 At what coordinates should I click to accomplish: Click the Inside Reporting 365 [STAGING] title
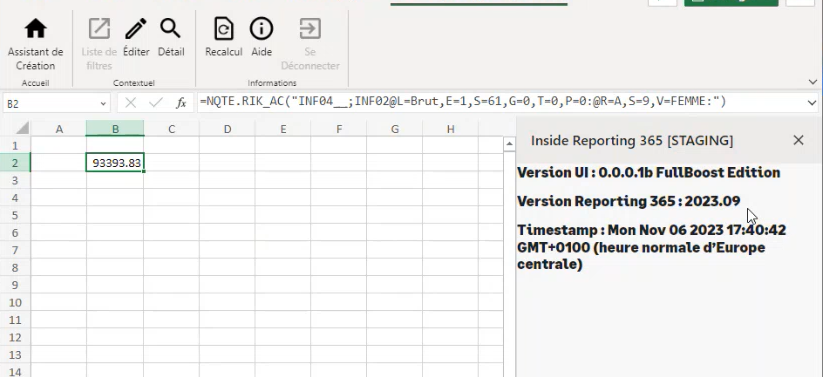click(632, 140)
